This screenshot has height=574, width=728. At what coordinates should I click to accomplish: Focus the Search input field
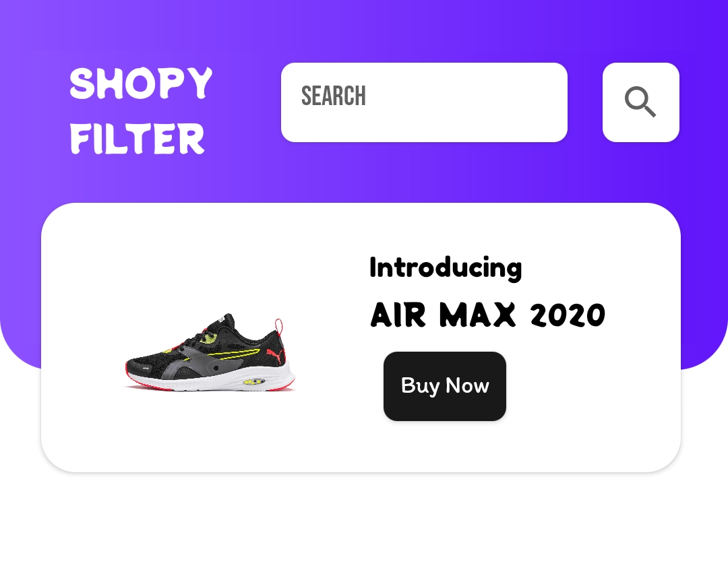424,102
